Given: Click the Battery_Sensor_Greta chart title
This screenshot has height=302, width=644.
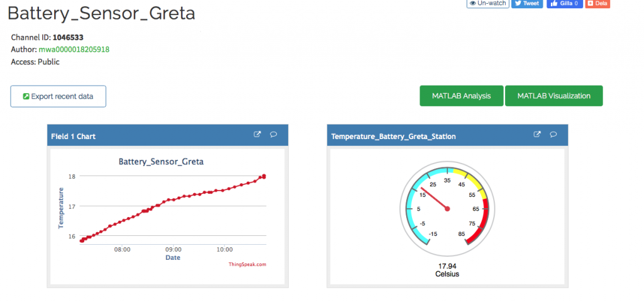Looking at the screenshot, I should coord(161,162).
